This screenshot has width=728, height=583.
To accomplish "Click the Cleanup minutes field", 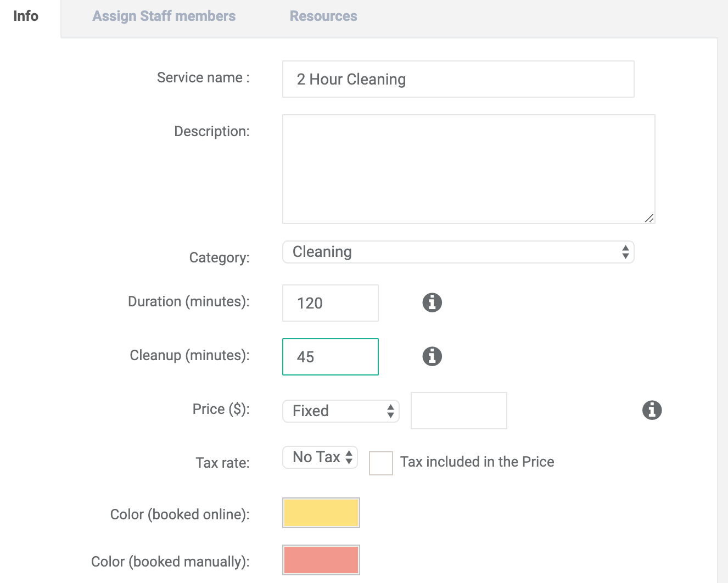I will click(x=330, y=357).
